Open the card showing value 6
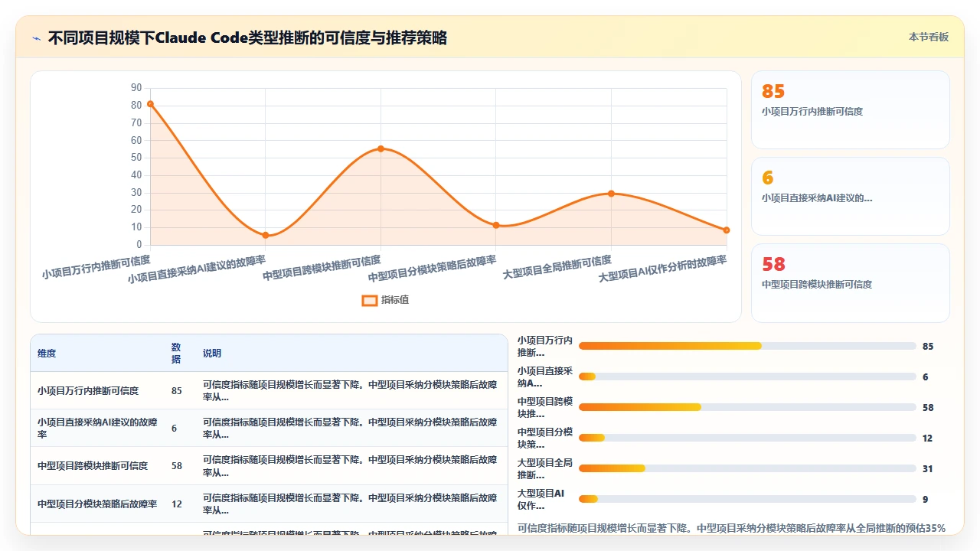980x551 pixels. [x=850, y=196]
